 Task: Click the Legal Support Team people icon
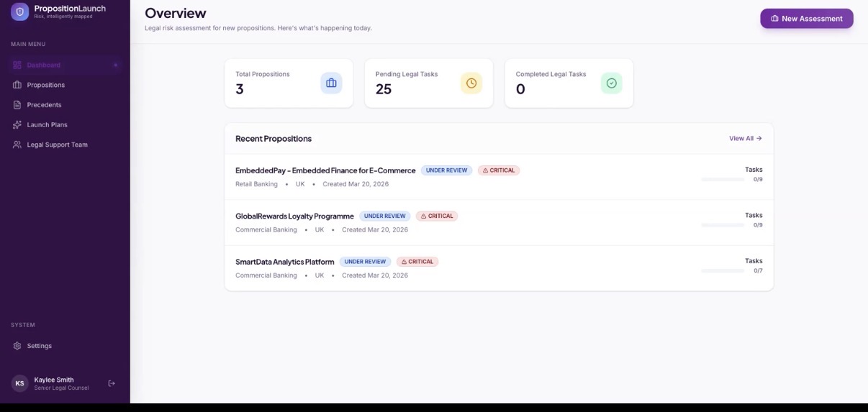click(17, 145)
